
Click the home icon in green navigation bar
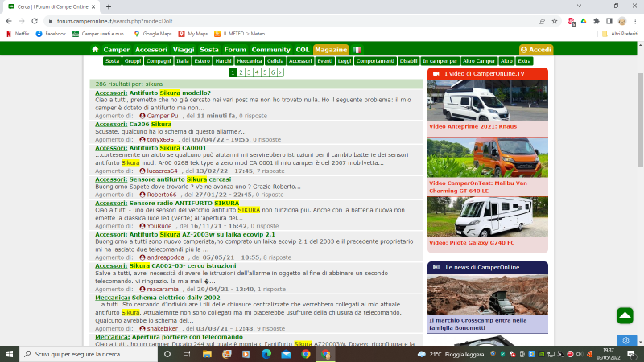95,50
